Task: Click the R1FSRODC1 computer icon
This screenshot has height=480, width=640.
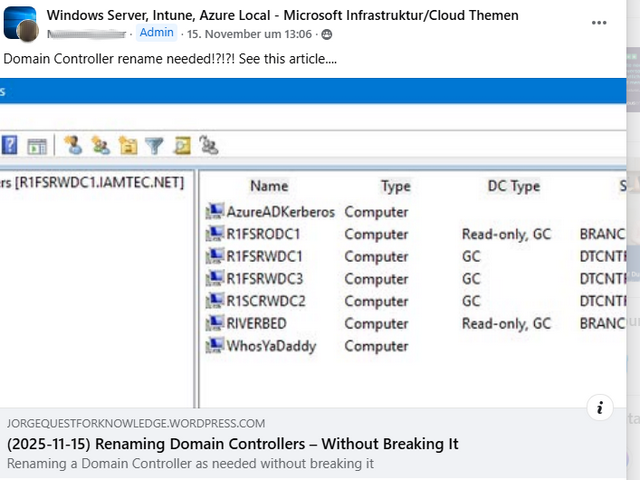Action: pos(215,234)
